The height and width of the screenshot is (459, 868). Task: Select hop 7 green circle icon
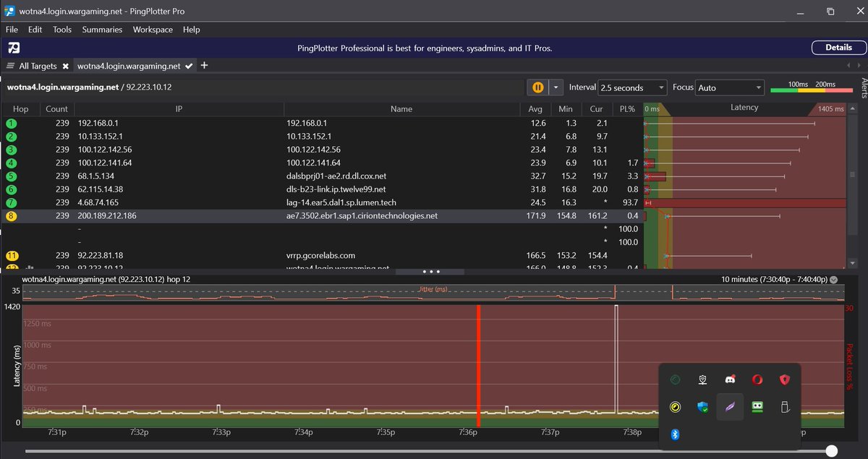tap(11, 202)
